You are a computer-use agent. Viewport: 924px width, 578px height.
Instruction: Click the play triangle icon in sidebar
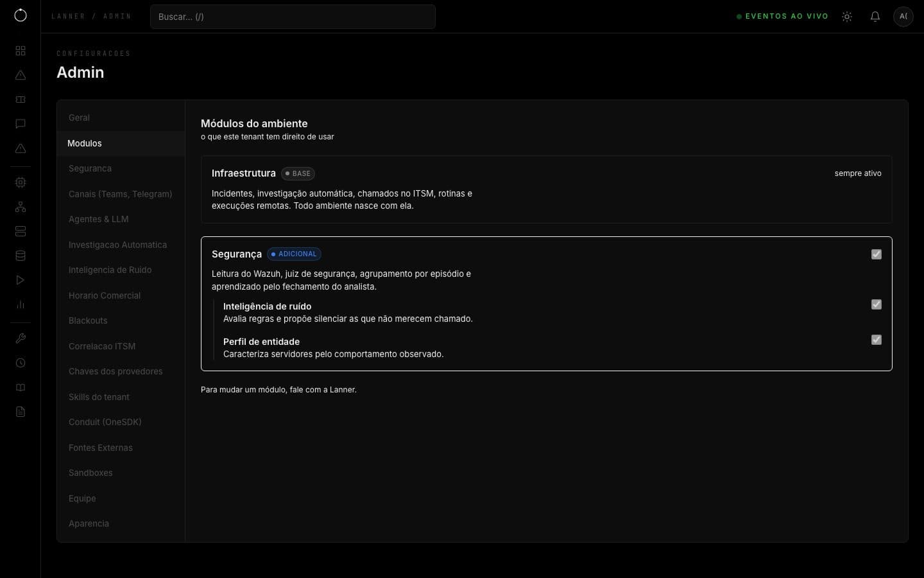(21, 280)
